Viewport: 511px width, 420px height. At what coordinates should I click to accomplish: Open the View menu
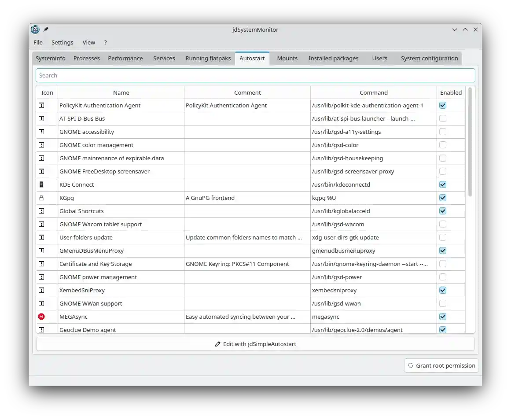tap(88, 42)
